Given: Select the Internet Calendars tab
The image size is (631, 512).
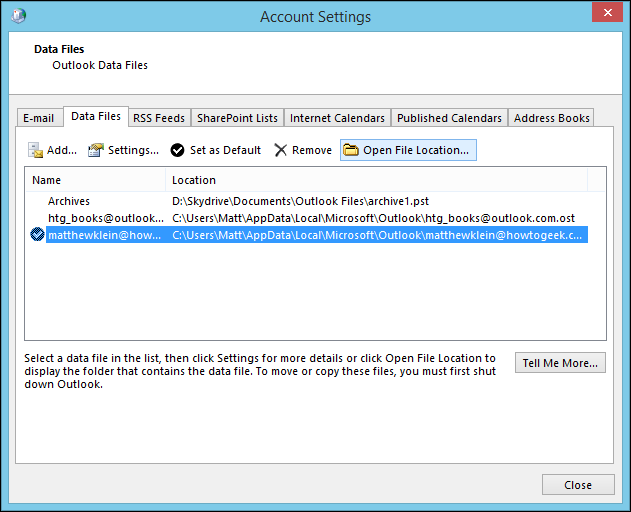Looking at the screenshot, I should (337, 118).
